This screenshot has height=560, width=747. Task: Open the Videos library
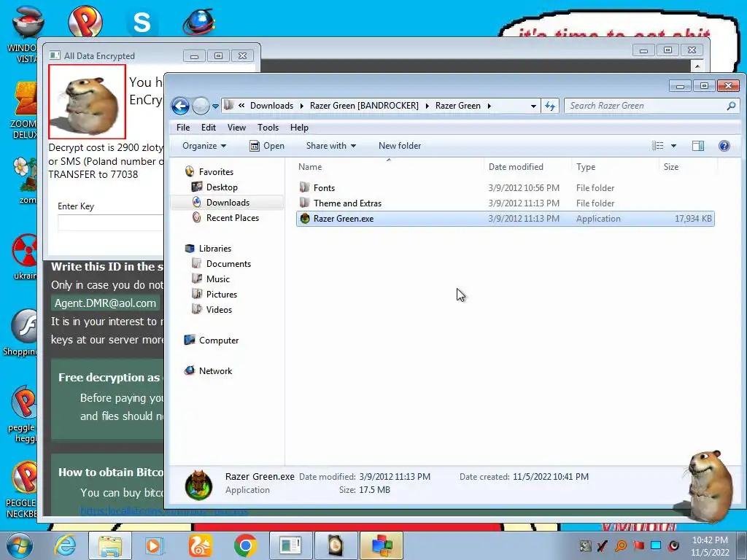pos(212,309)
